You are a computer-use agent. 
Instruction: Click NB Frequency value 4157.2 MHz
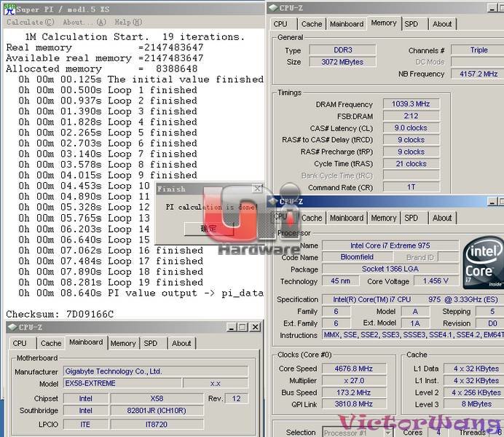479,74
